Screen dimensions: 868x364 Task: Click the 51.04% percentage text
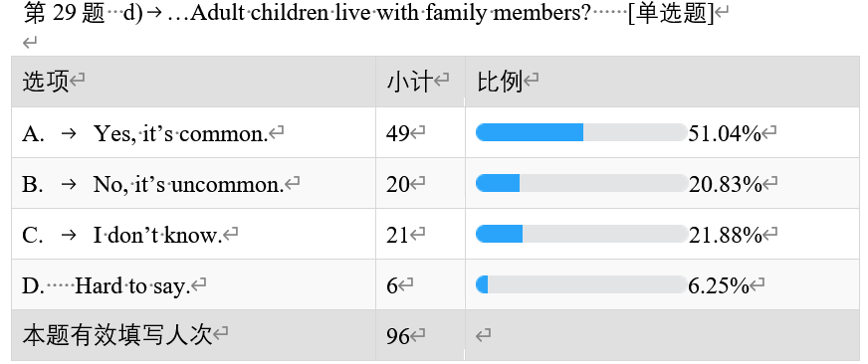click(725, 133)
